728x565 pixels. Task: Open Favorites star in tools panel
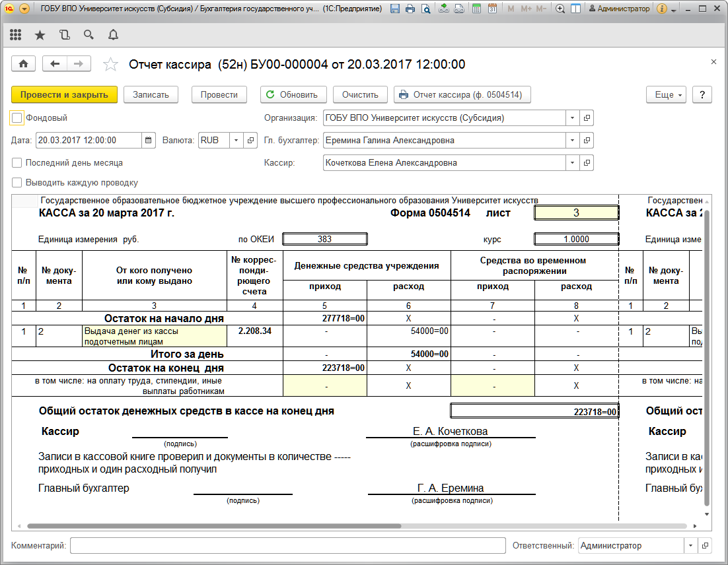40,35
